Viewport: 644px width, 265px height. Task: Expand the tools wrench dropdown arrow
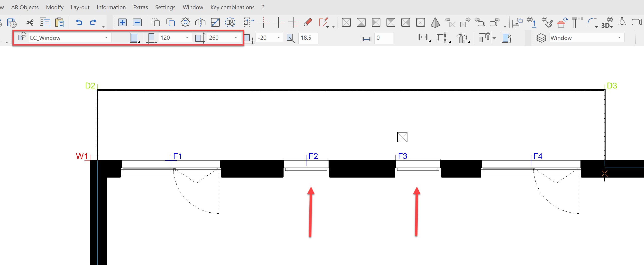494,38
